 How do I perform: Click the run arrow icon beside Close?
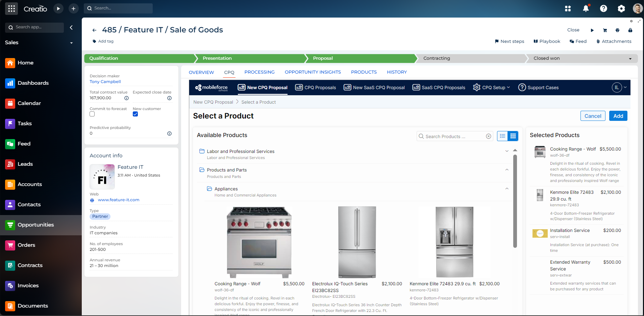(x=592, y=30)
